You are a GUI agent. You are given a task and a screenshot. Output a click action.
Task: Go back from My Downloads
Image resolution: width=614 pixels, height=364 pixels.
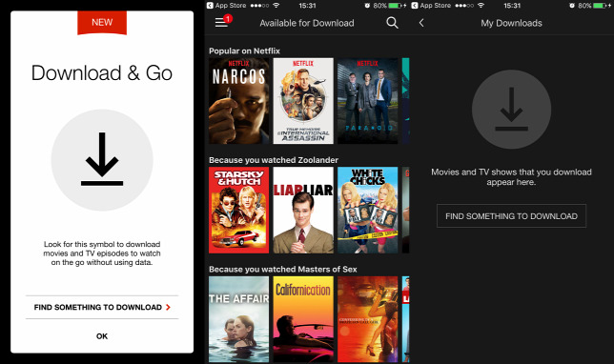421,23
